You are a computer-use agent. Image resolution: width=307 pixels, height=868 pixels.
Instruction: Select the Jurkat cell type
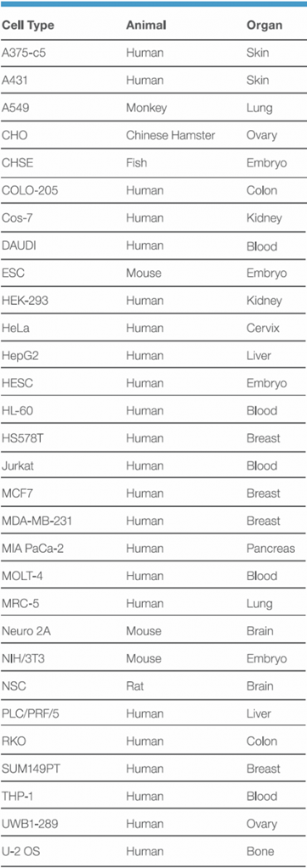click(x=19, y=465)
